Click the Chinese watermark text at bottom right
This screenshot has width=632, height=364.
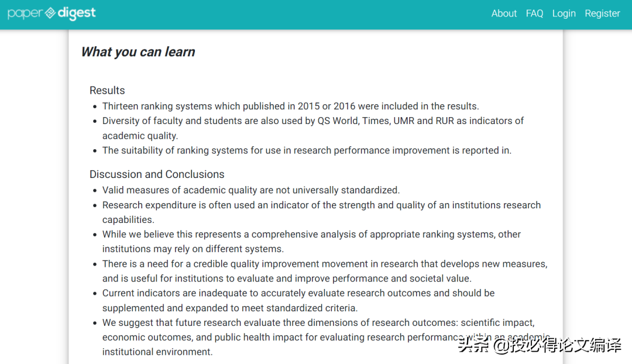(x=540, y=345)
